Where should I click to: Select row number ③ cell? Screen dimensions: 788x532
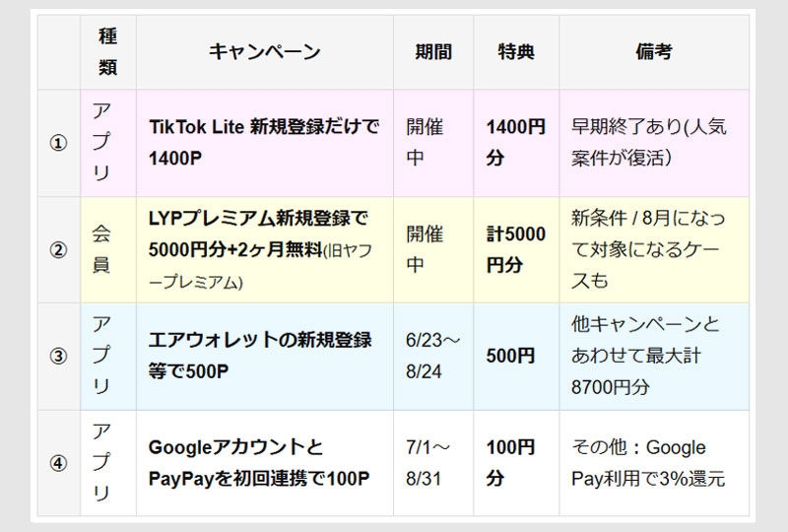pyautogui.click(x=59, y=357)
